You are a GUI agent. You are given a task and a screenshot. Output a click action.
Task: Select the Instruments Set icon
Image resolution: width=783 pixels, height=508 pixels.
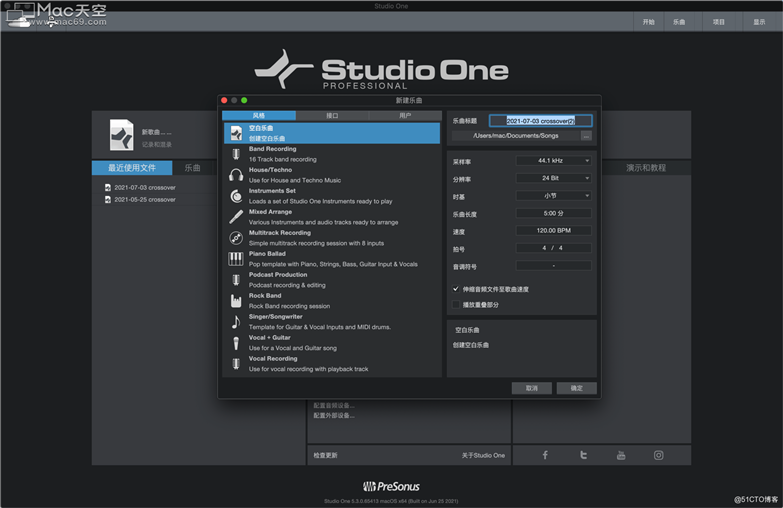pyautogui.click(x=236, y=196)
